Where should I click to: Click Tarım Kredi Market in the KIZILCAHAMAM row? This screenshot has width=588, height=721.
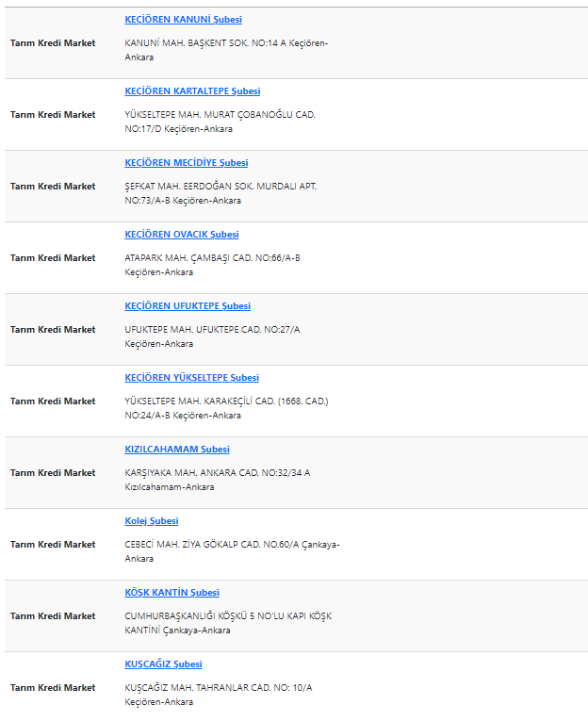tap(53, 473)
